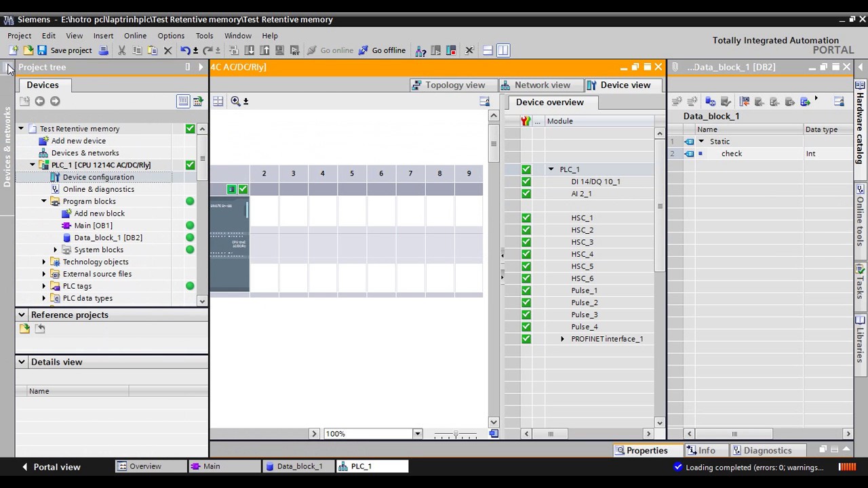Click the Data_block_1 pin icon in the title bar
This screenshot has height=488, width=868.
(x=675, y=67)
